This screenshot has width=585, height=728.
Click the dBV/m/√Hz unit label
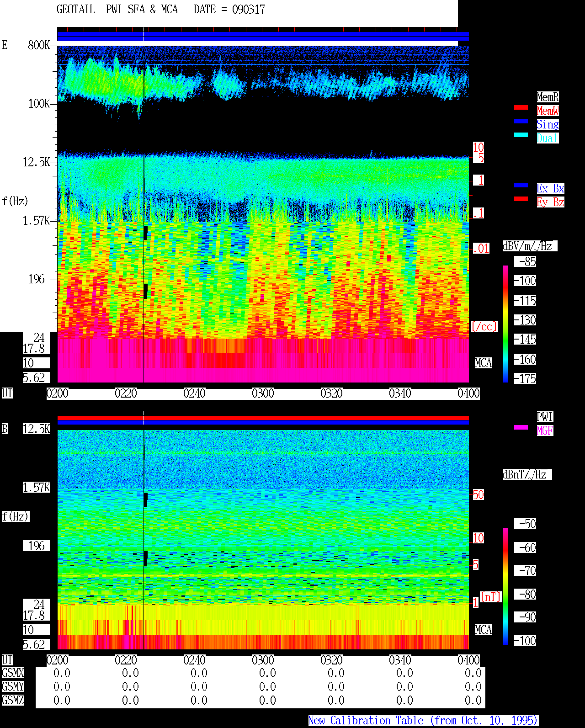530,246
